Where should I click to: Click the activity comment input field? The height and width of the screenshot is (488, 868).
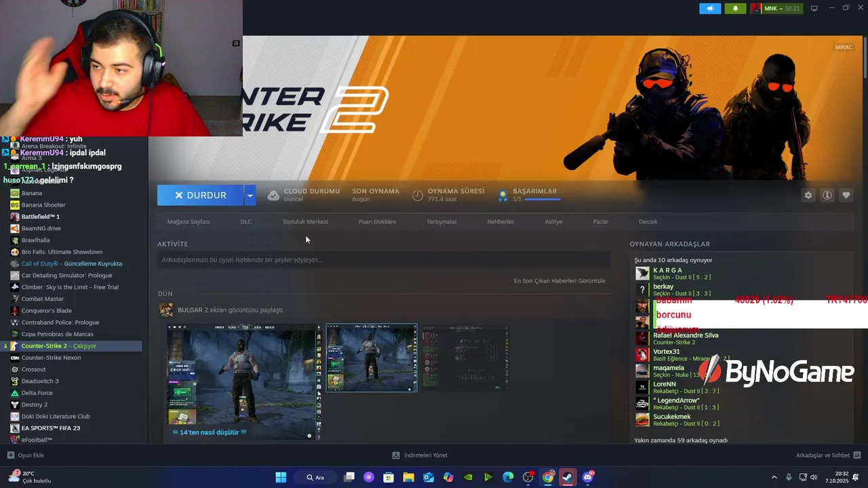pyautogui.click(x=384, y=260)
